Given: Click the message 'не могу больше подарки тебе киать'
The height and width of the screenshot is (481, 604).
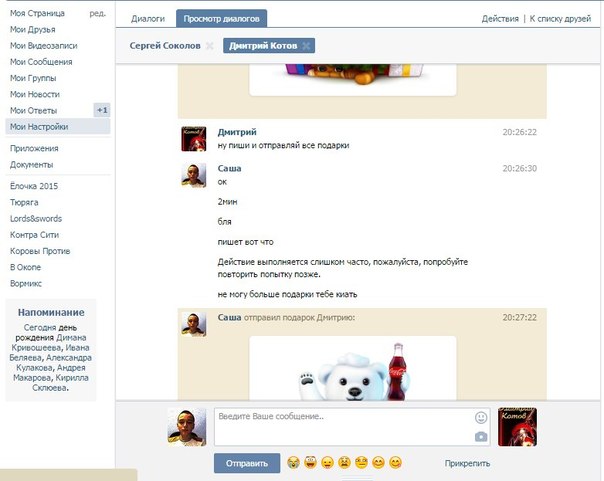Looking at the screenshot, I should click(x=287, y=294).
